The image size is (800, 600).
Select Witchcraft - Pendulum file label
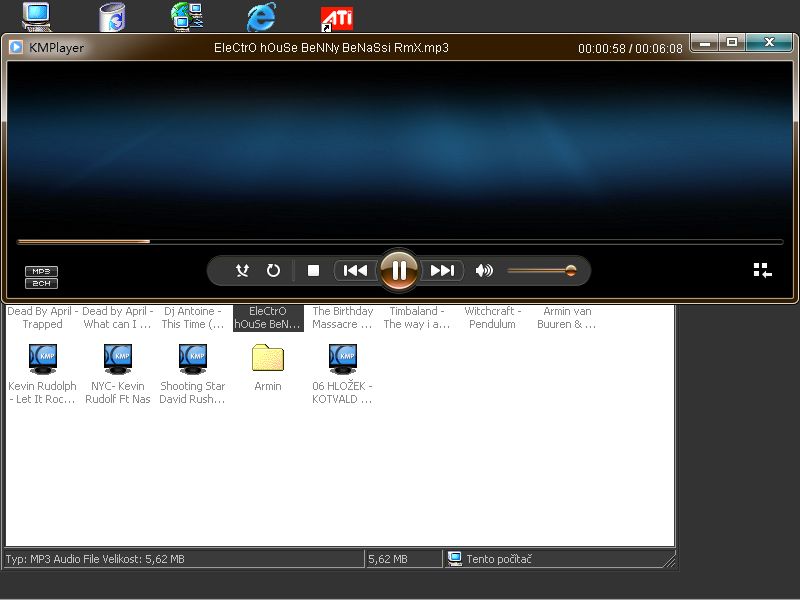(492, 317)
